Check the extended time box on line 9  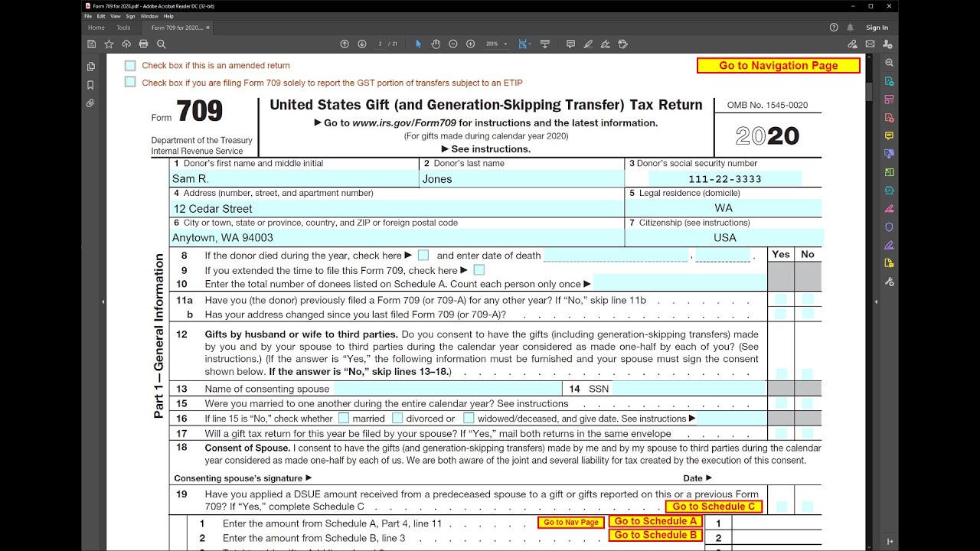click(479, 269)
